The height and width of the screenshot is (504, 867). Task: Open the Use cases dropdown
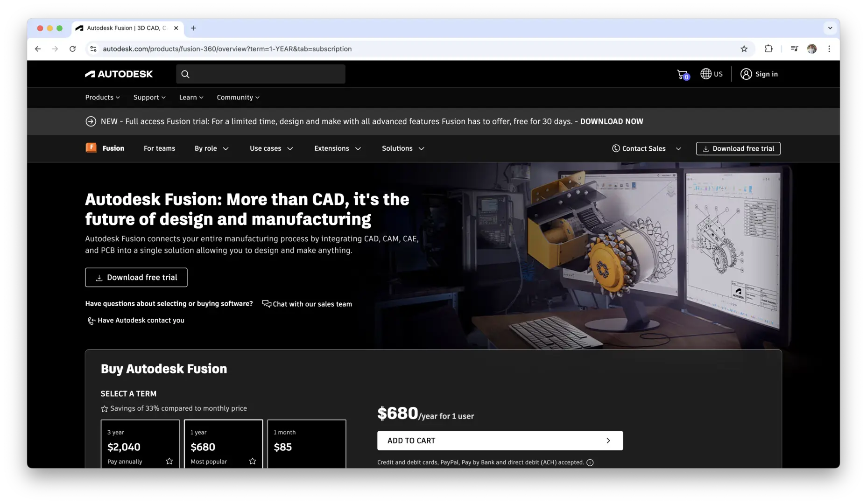click(271, 148)
